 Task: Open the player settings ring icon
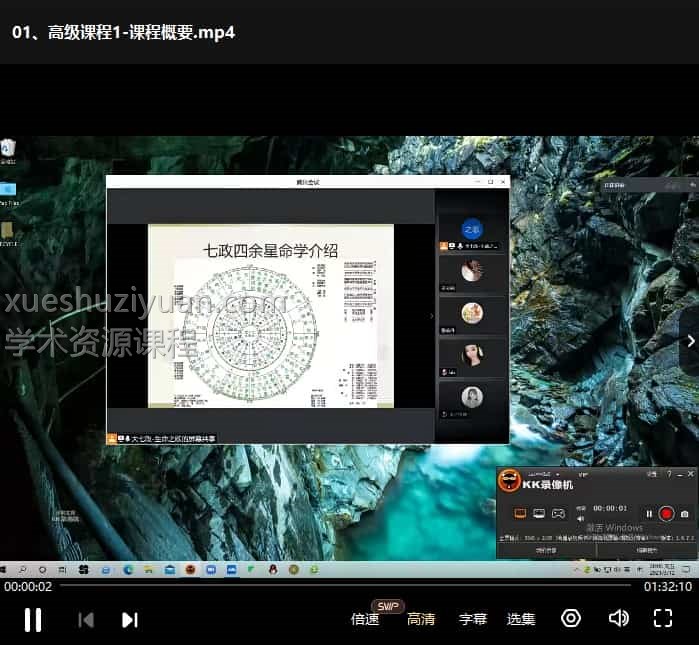571,618
